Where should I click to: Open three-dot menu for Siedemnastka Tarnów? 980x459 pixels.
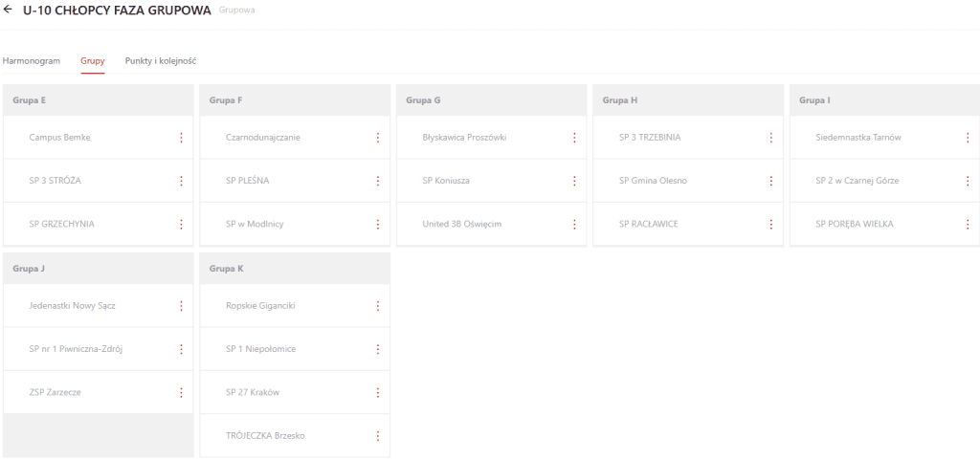tap(968, 138)
